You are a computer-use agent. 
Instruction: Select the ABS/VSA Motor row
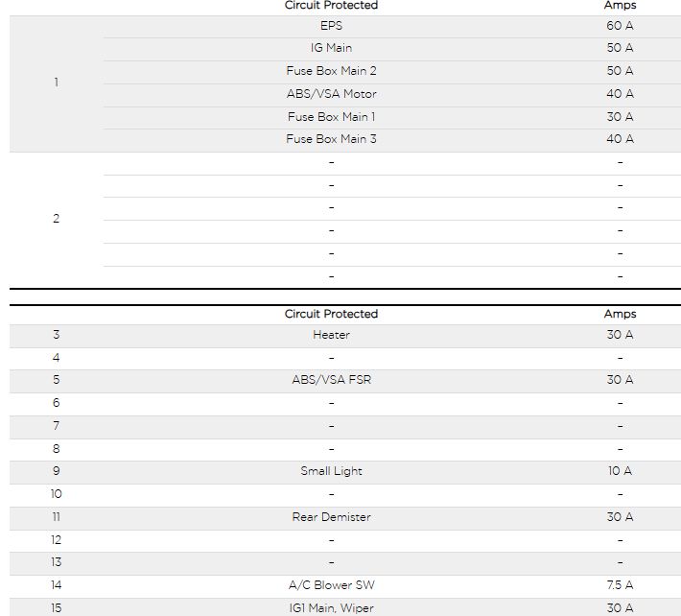click(x=331, y=94)
